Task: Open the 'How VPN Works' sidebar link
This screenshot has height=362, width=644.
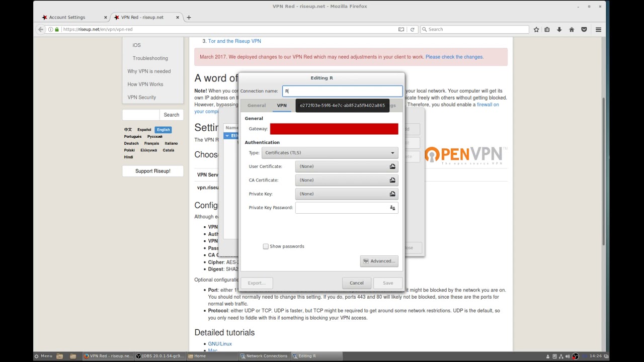Action: [145, 84]
